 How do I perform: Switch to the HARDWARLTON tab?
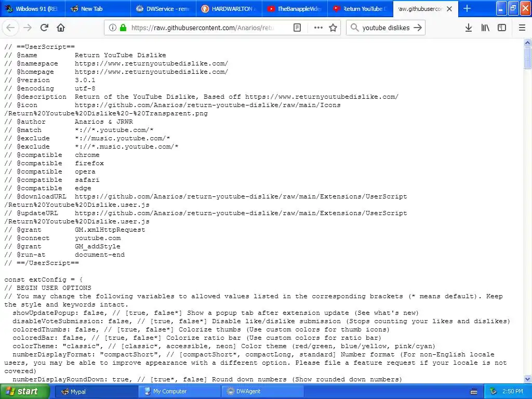[x=229, y=9]
